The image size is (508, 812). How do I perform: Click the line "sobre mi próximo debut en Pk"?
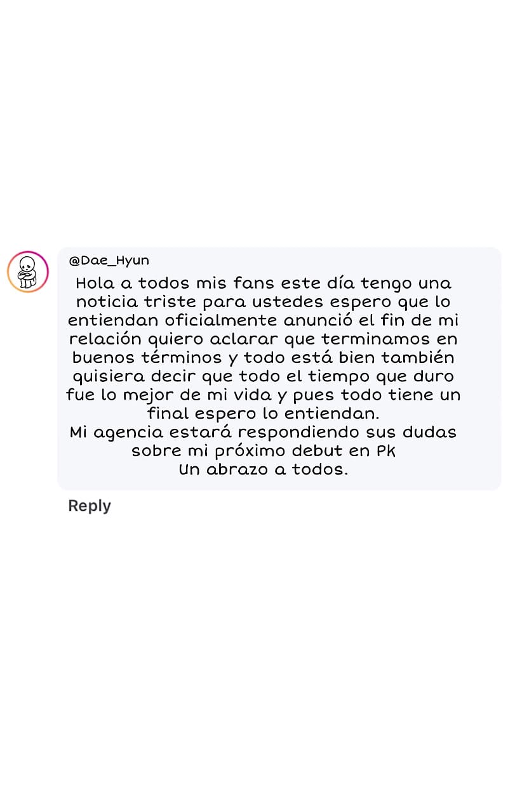pyautogui.click(x=264, y=452)
